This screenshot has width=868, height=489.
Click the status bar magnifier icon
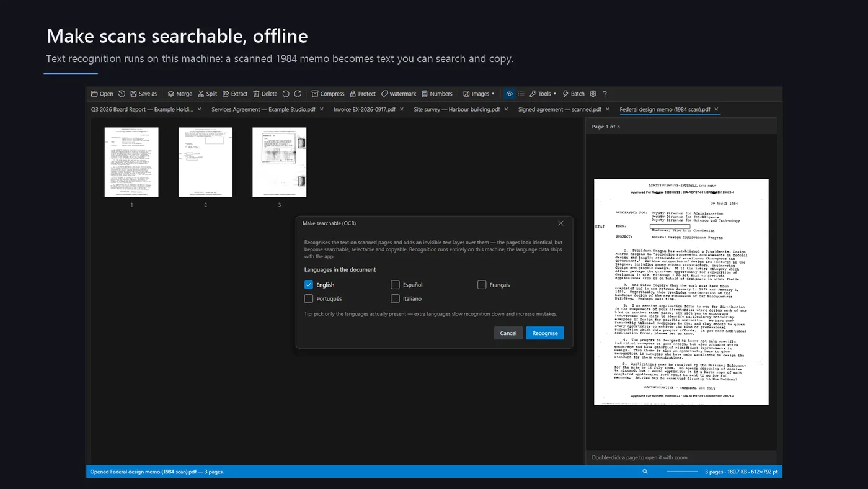point(645,472)
